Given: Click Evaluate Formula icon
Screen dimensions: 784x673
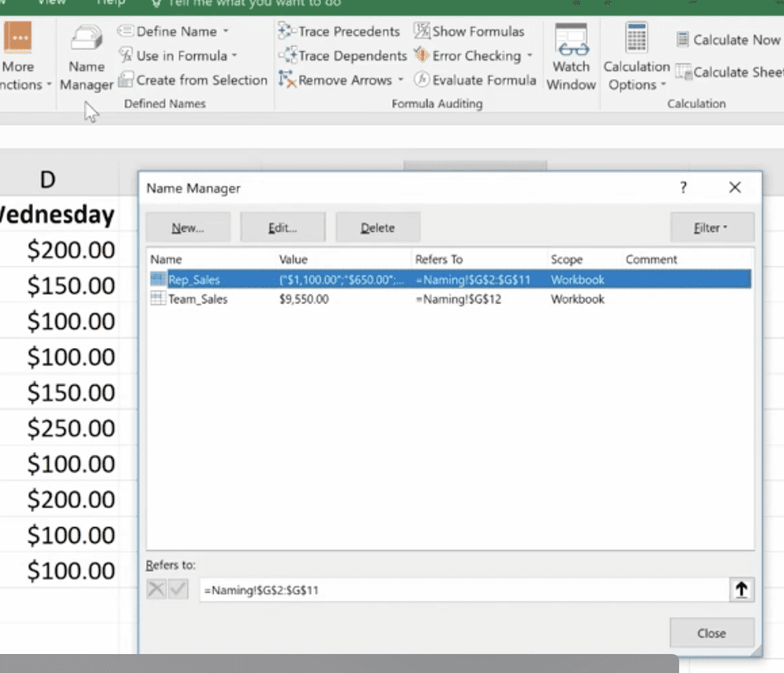Looking at the screenshot, I should [422, 80].
